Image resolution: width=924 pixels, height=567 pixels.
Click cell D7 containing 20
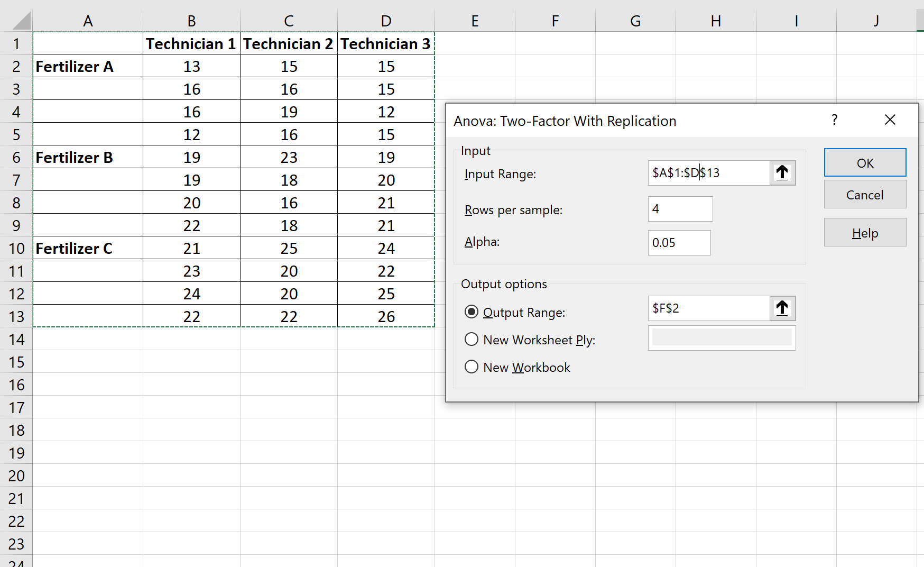386,180
